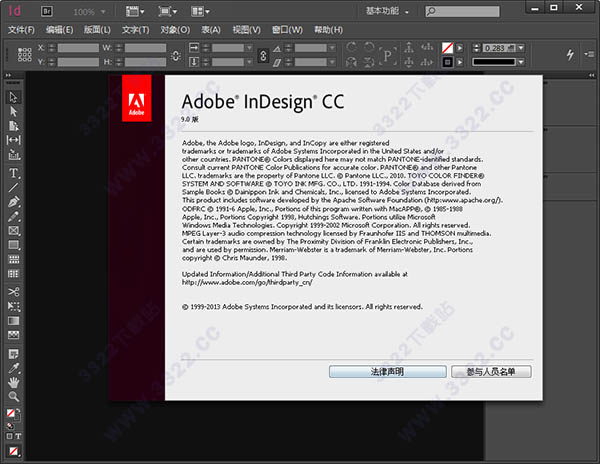Open the Screen Mode dropdown
The height and width of the screenshot is (464, 600).
point(168,11)
